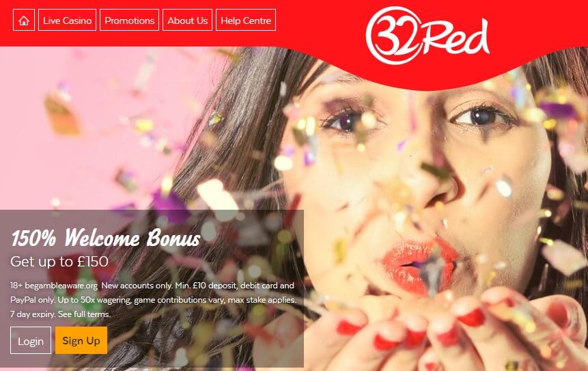Click the Red script text in the logo
Viewport: 588px width, 371px height.
point(456,38)
